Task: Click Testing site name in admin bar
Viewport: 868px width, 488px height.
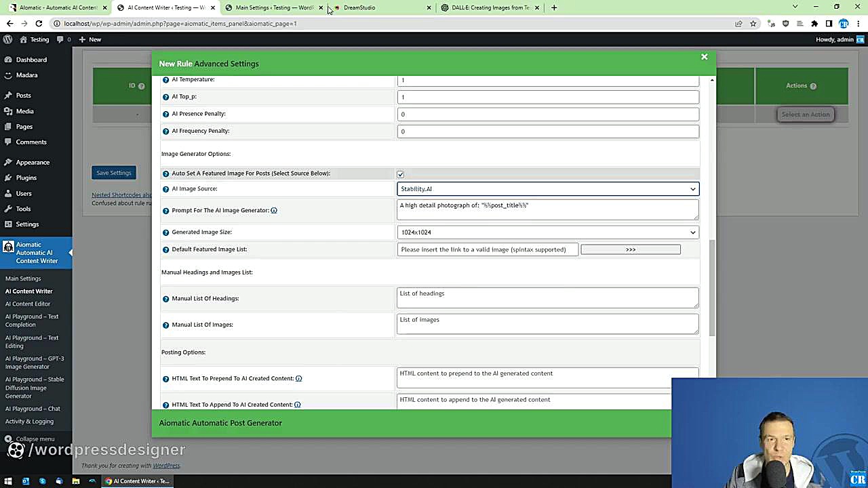Action: click(35, 39)
